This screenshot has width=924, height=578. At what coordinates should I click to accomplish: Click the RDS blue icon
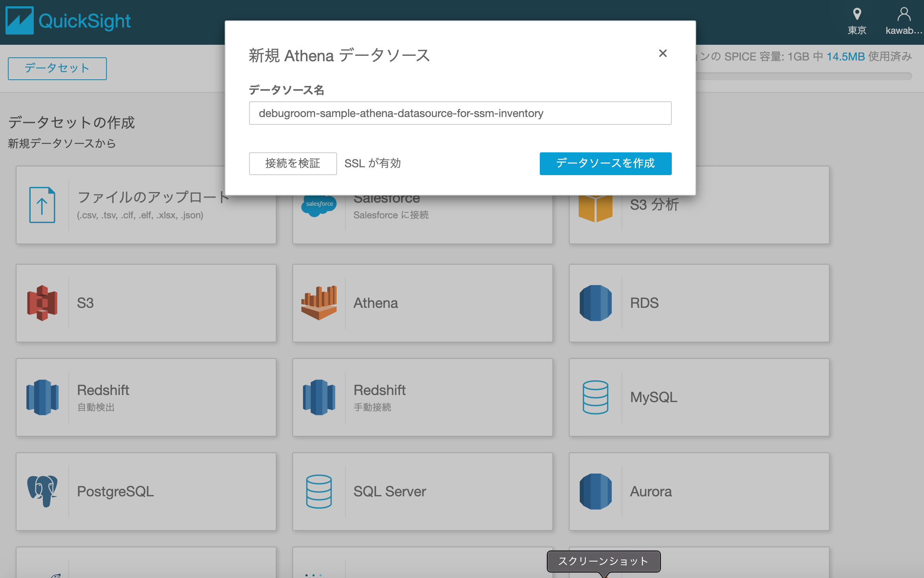(x=596, y=303)
